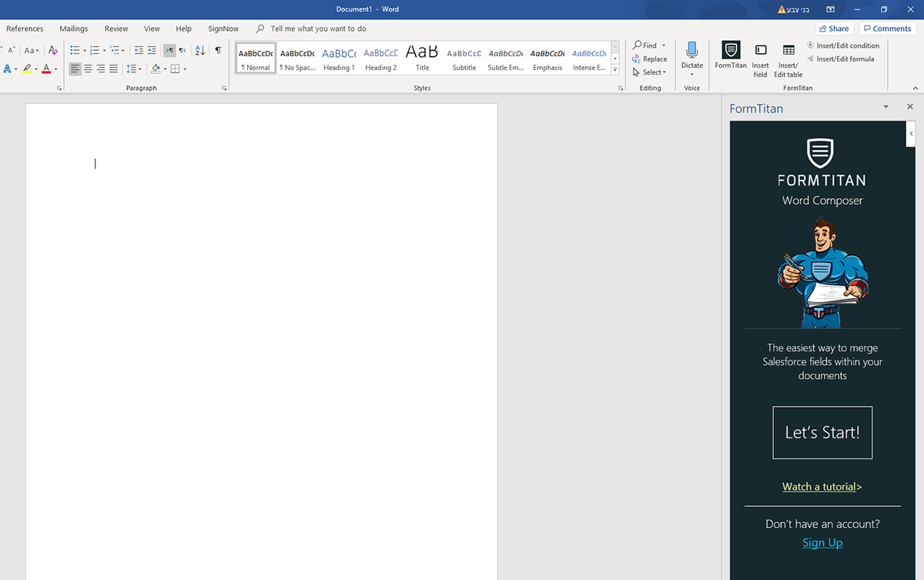Viewport: 924px width, 580px height.
Task: Increase indent of paragraph
Action: [x=152, y=50]
